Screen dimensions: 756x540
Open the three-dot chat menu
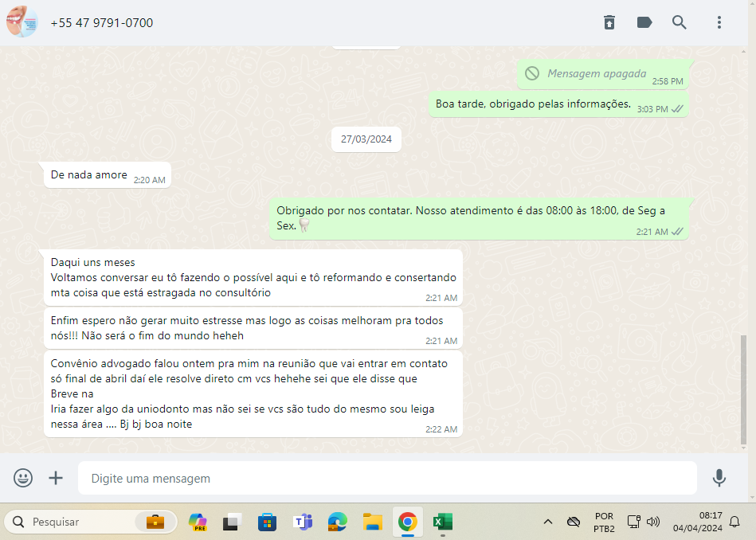tap(719, 22)
